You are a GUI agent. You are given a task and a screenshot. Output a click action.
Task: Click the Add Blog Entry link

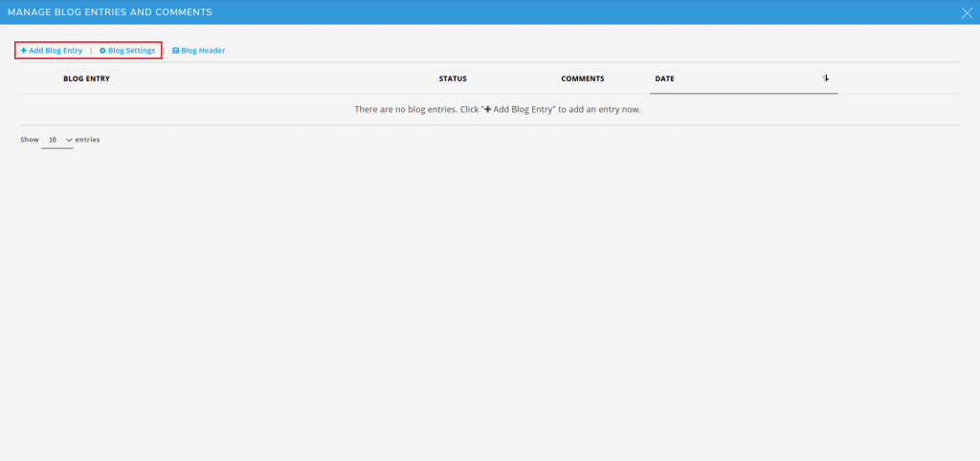click(x=52, y=51)
